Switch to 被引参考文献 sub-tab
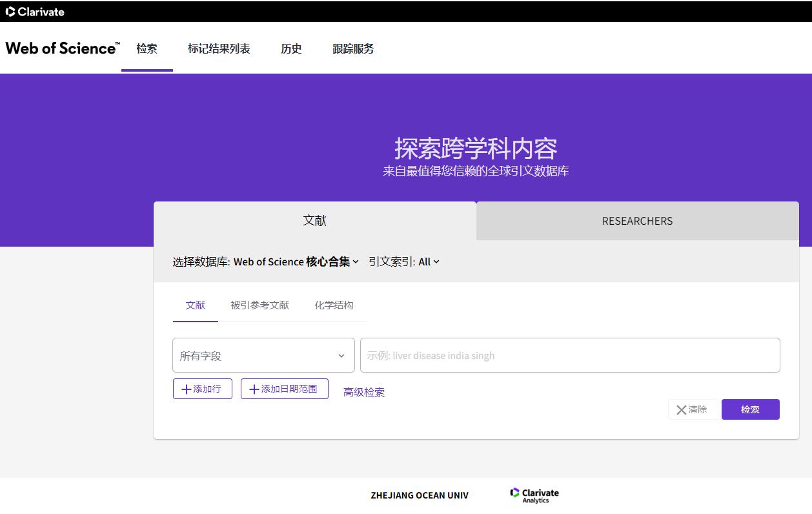This screenshot has width=812, height=514. pyautogui.click(x=259, y=305)
